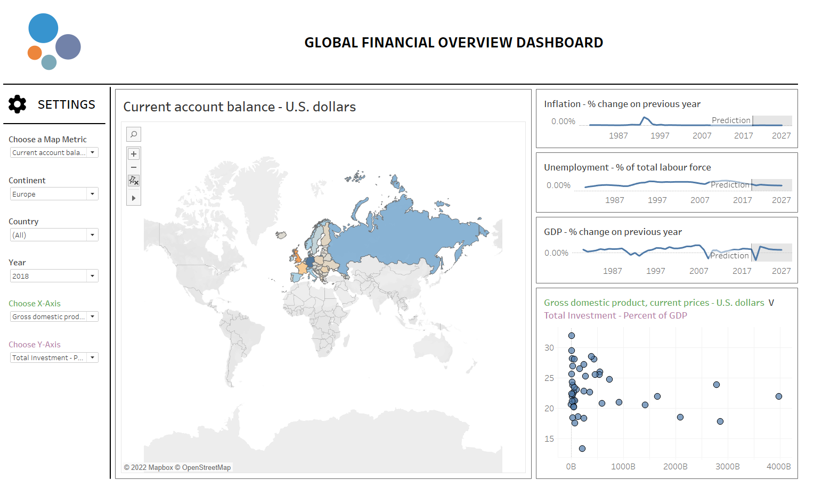Reset map view with the pin icon
The height and width of the screenshot is (504, 814).
click(x=134, y=181)
